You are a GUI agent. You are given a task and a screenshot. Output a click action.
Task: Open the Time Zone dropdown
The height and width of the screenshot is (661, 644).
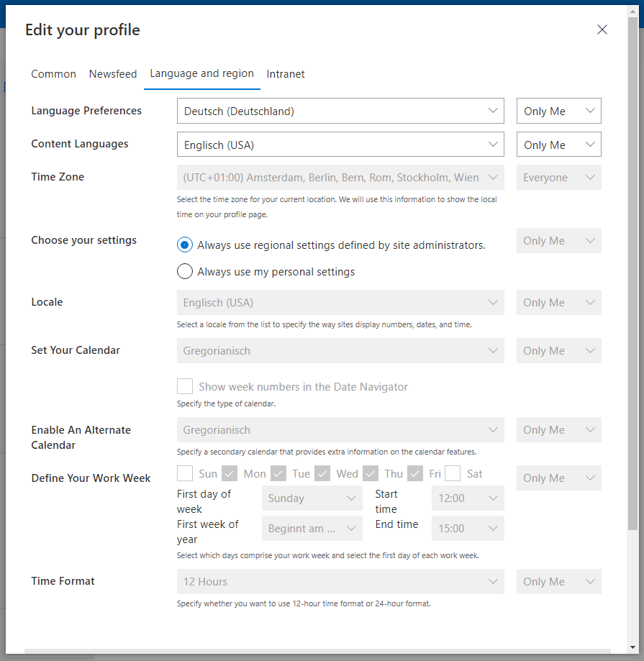point(340,178)
